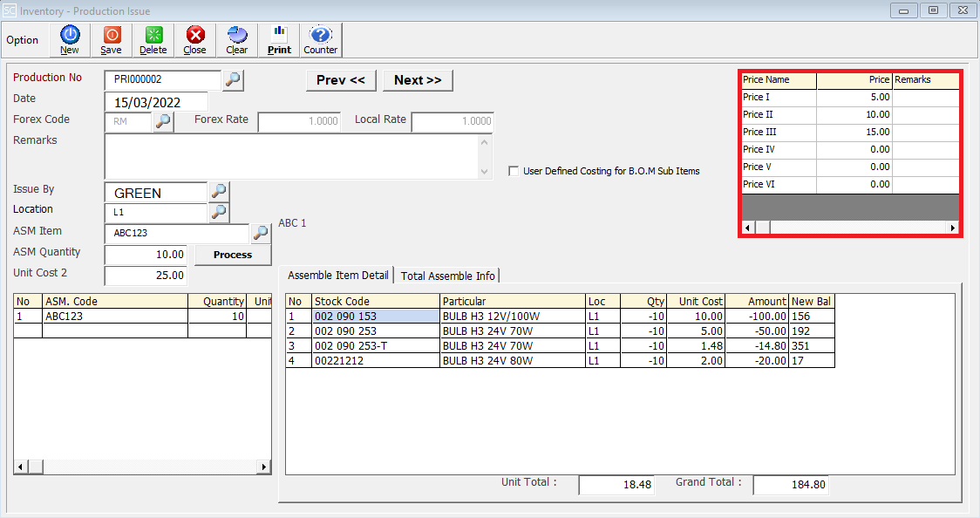Click New Bal cell 351

(812, 346)
